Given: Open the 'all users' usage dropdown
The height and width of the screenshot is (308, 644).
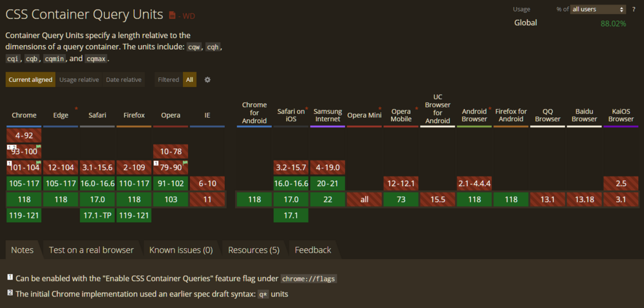Looking at the screenshot, I should tap(598, 9).
